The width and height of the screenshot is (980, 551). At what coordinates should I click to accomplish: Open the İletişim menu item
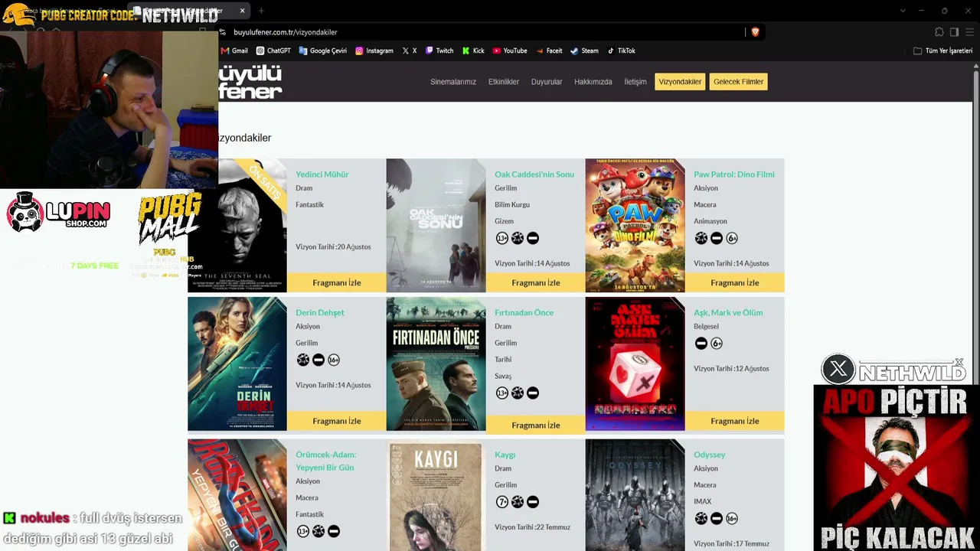point(635,82)
